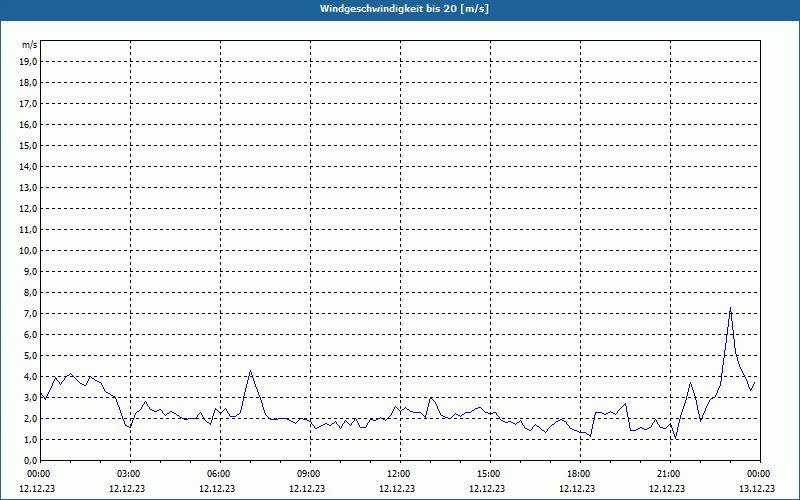Click the '12,0' y-axis tick label
800x500 pixels.
tap(28, 208)
